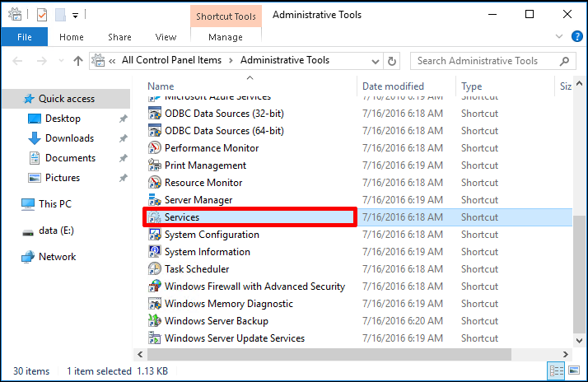Sort by the Name column header

161,86
